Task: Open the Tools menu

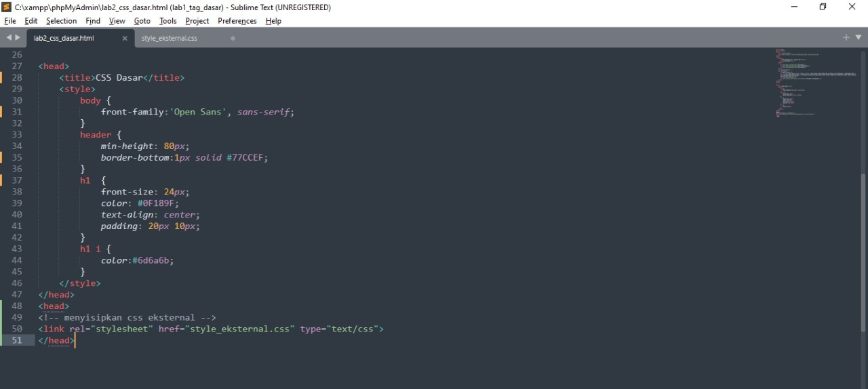Action: coord(168,21)
